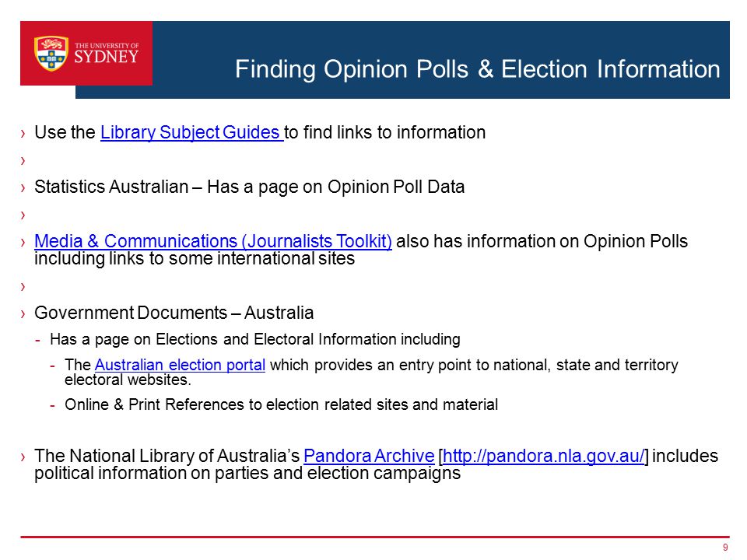
Task: Click the red chevron before Statistics Australian
Action: (23, 188)
